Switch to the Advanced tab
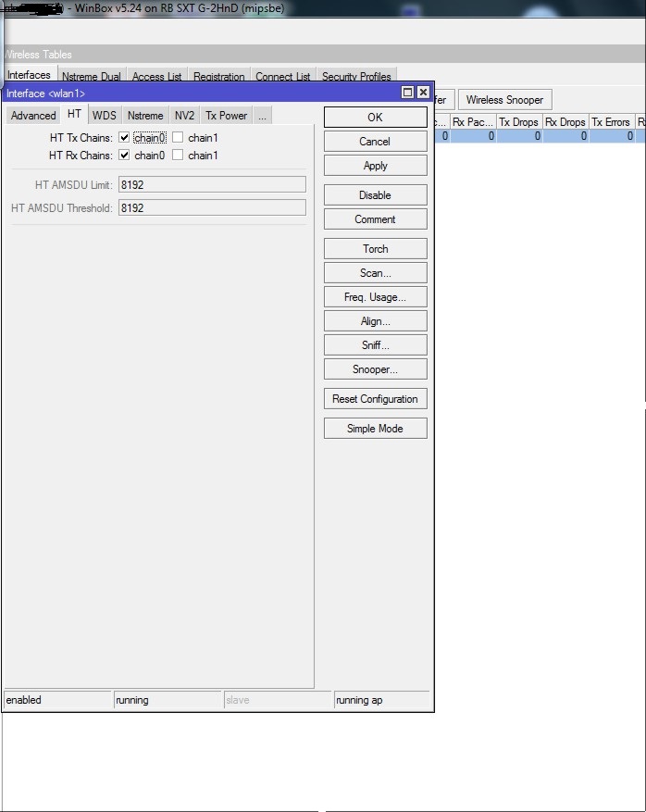Viewport: 646px width, 812px height. 33,116
